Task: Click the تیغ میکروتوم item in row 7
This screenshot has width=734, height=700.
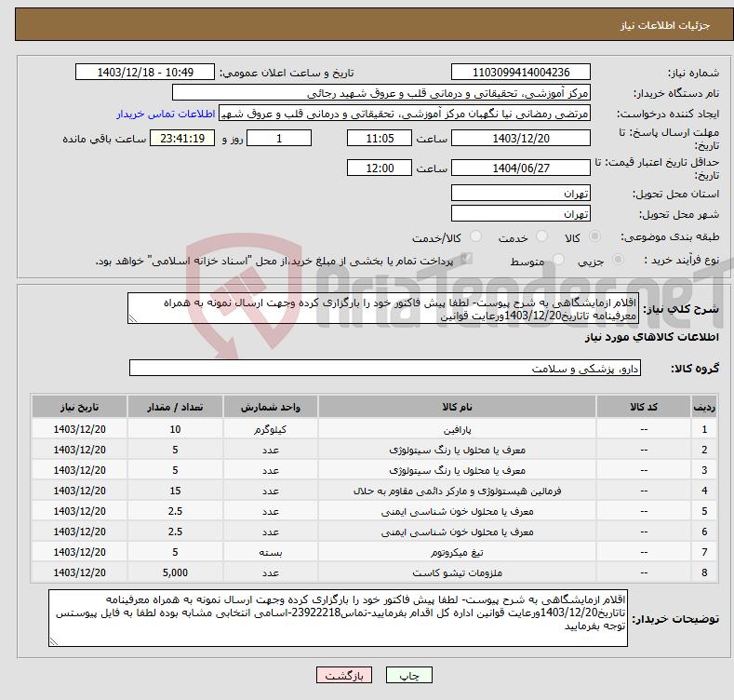Action: pos(457,552)
